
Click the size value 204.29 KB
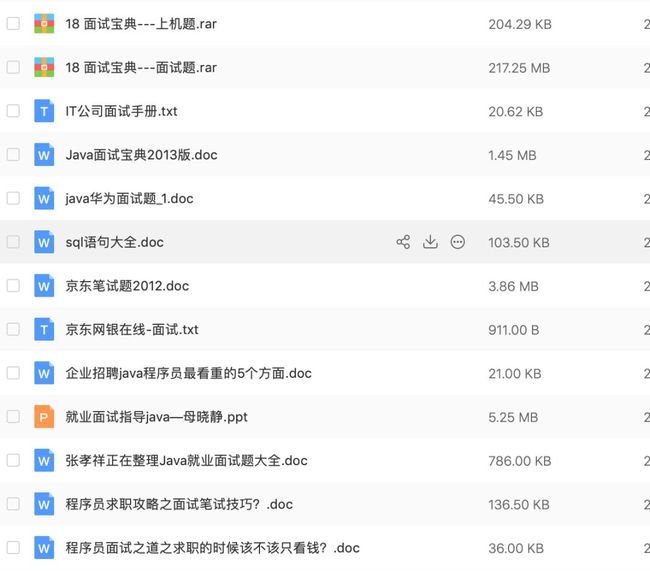click(520, 24)
